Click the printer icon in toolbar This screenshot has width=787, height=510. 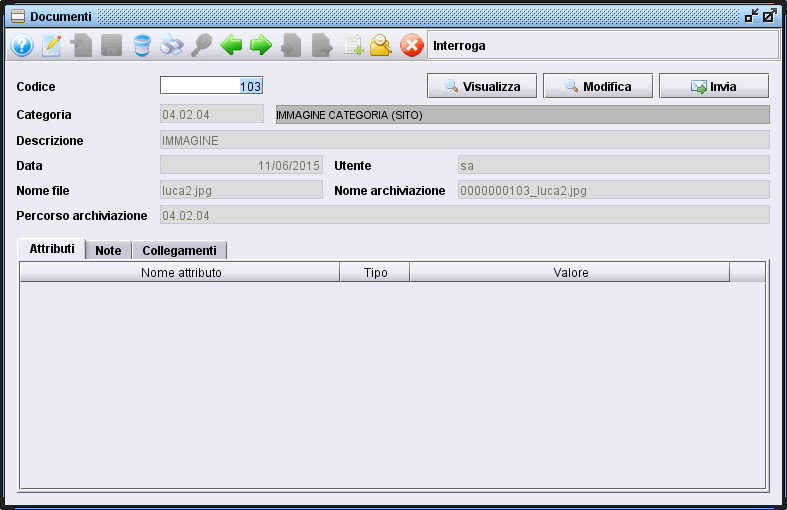click(x=172, y=46)
